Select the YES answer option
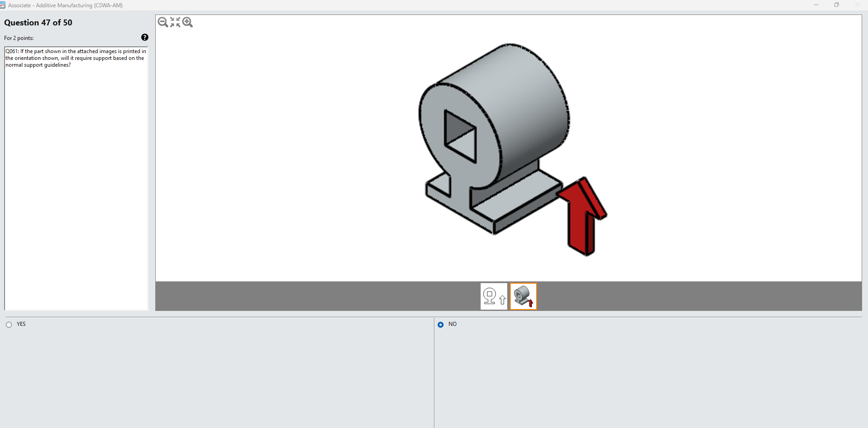 (x=8, y=324)
